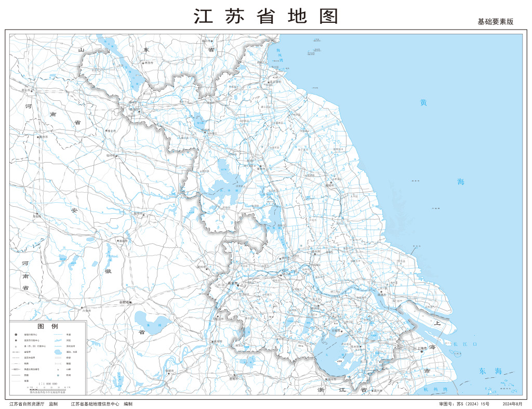
Task: Click the 长江口 estuary label
Action: point(461,344)
